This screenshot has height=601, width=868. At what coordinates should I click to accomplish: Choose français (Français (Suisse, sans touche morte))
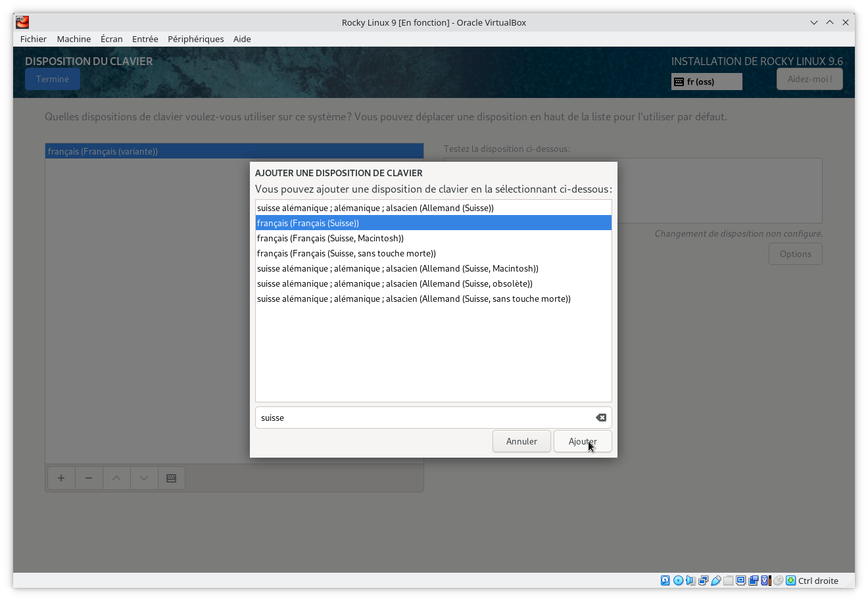[347, 253]
